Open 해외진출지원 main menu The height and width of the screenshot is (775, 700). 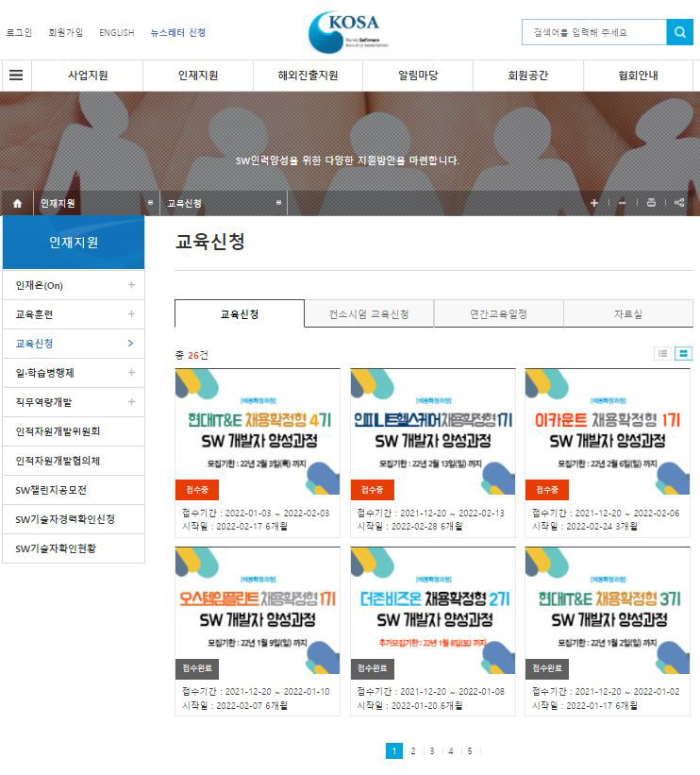pyautogui.click(x=308, y=76)
